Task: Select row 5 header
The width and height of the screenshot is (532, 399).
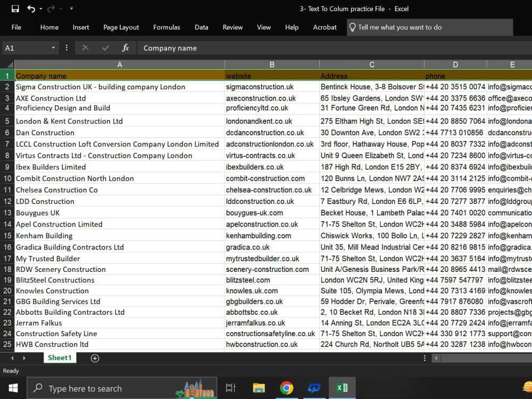Action: [7, 121]
